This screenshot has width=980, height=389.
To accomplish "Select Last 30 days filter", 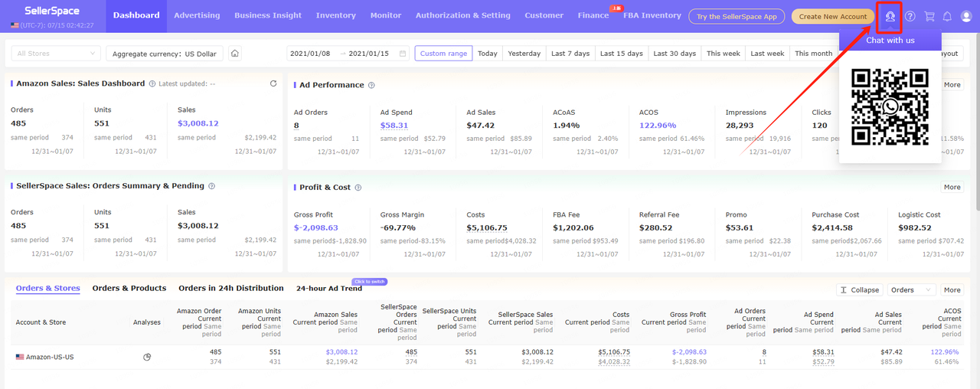I will [675, 54].
